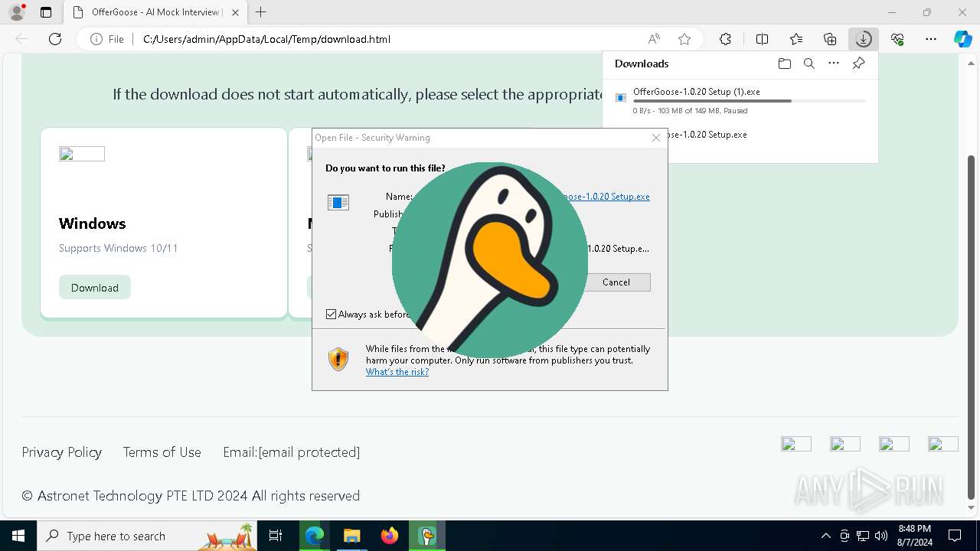Open Collections icon

click(830, 39)
